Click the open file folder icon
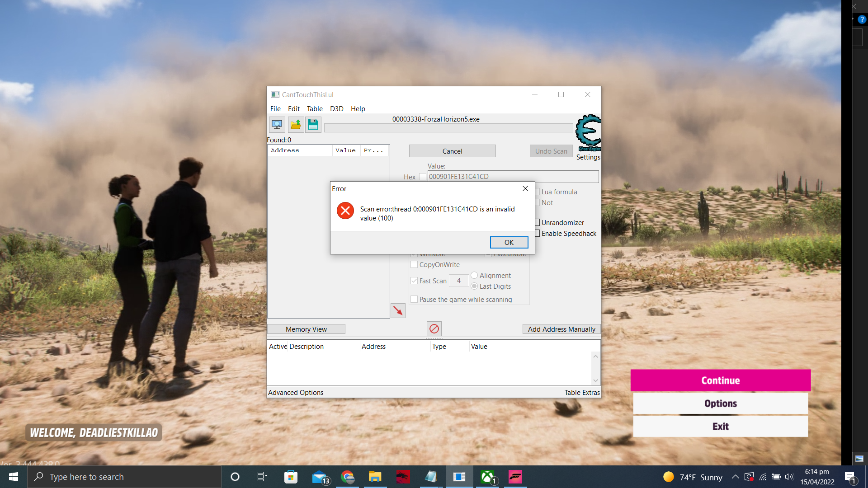Viewport: 868px width, 488px height. [295, 124]
